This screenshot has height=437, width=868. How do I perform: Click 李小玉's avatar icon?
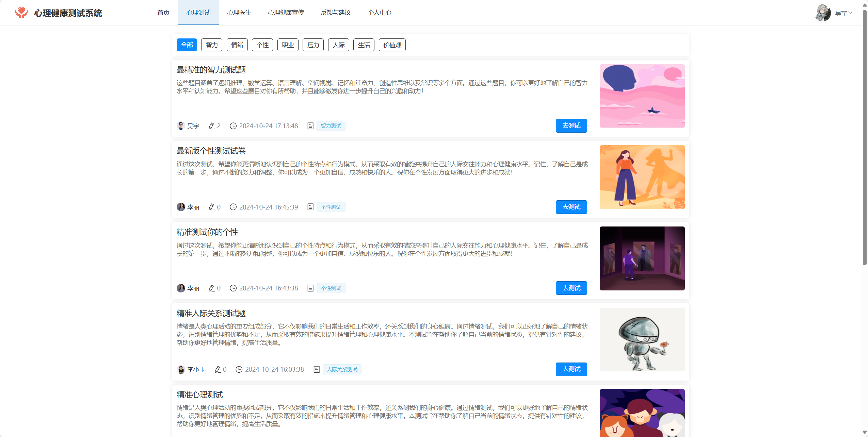coord(181,369)
